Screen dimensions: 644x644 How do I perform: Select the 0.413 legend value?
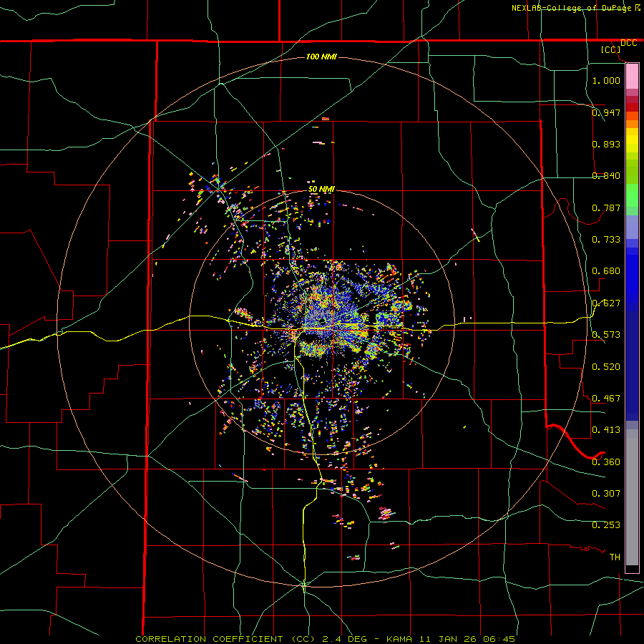[x=606, y=429]
